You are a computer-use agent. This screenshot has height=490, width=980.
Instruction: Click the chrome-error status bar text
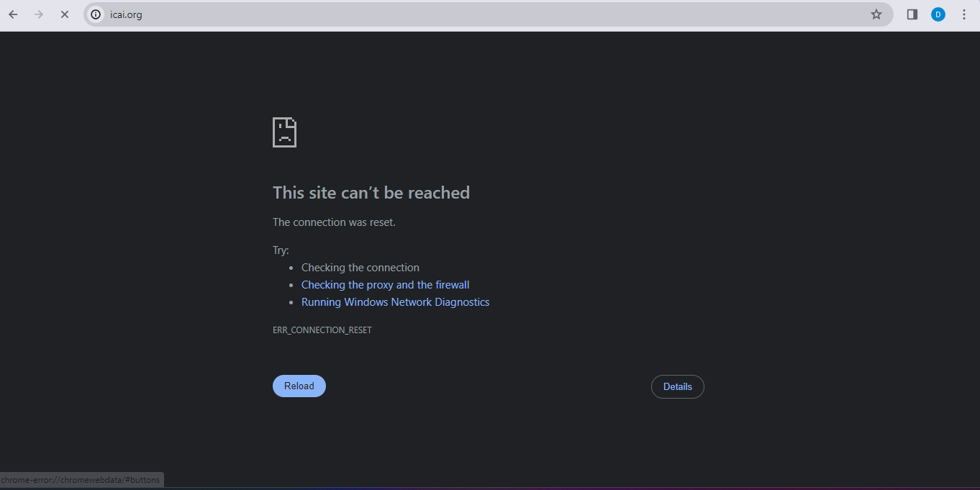[81, 480]
